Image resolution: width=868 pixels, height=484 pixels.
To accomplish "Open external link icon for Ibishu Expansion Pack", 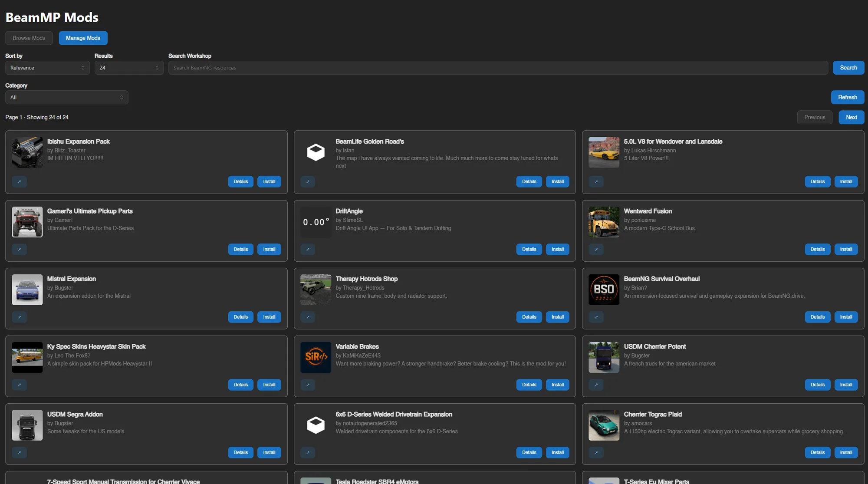I will tap(20, 181).
